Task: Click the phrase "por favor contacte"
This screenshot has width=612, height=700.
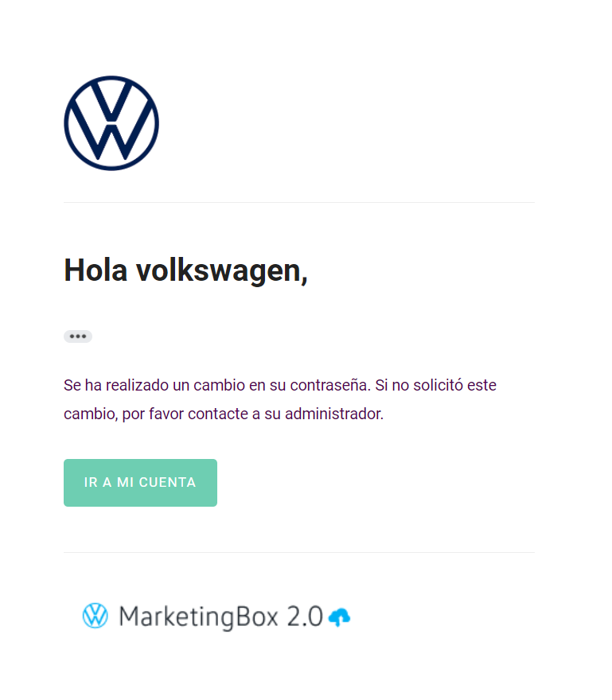Action: coord(185,414)
